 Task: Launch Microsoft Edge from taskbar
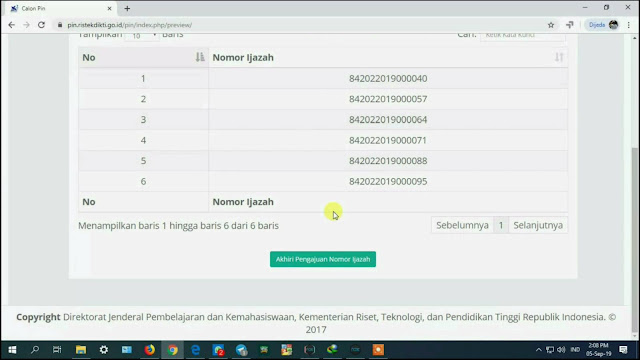coord(196,350)
